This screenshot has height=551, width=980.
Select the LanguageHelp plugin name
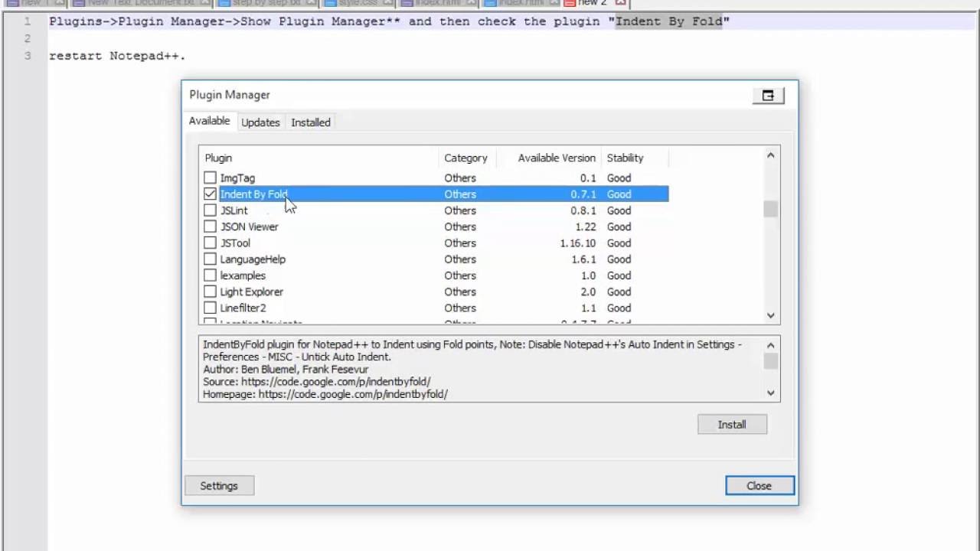(253, 259)
